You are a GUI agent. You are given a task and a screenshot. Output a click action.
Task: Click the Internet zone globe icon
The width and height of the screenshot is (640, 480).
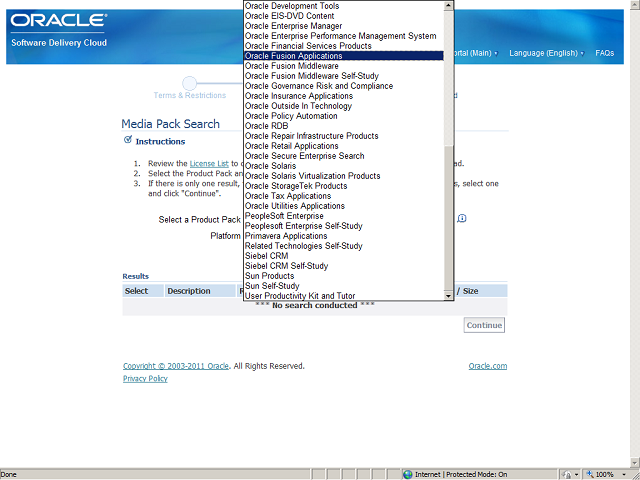[407, 474]
